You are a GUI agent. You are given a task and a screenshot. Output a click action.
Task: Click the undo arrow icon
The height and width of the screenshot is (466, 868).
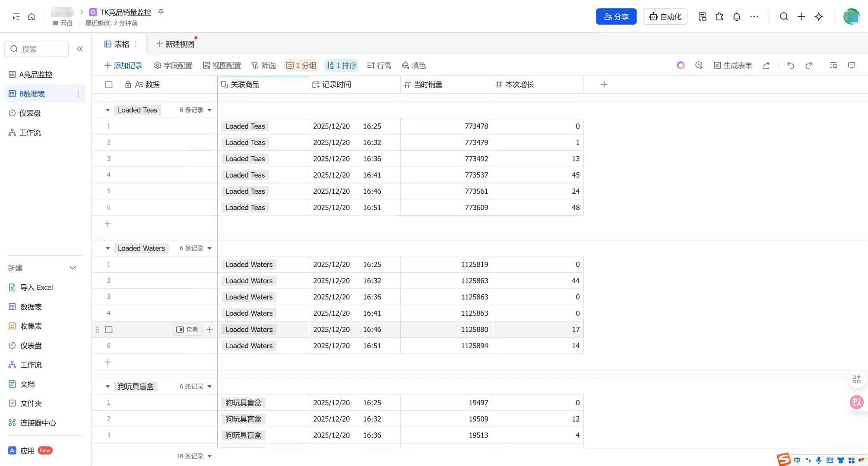pyautogui.click(x=790, y=65)
